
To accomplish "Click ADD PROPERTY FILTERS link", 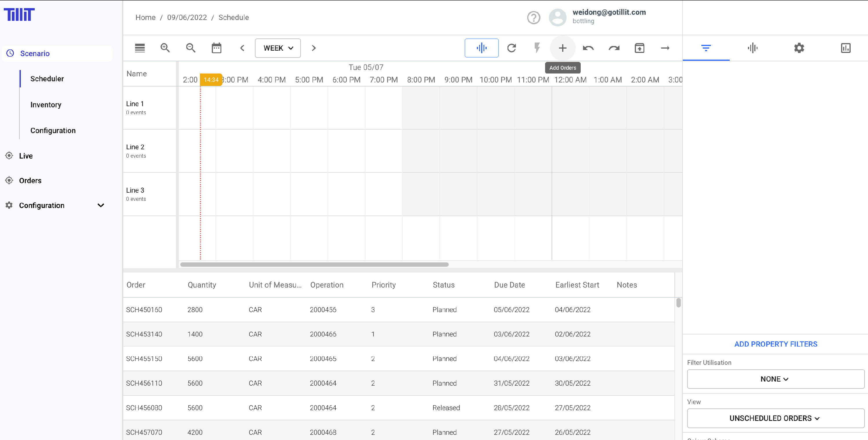I will (x=775, y=344).
